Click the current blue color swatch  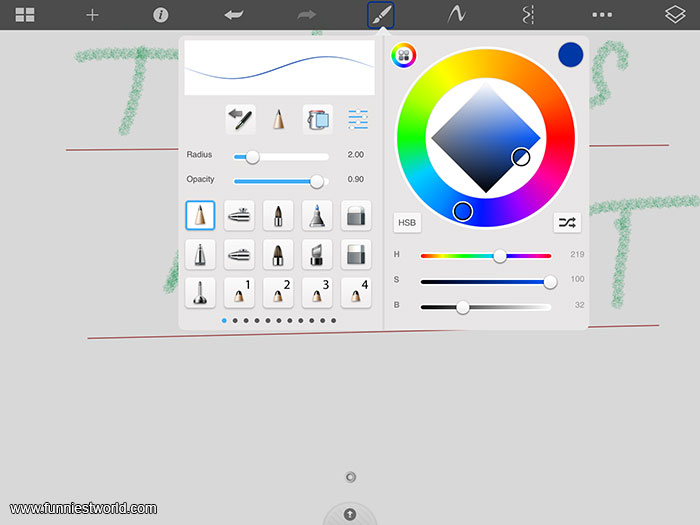click(571, 54)
